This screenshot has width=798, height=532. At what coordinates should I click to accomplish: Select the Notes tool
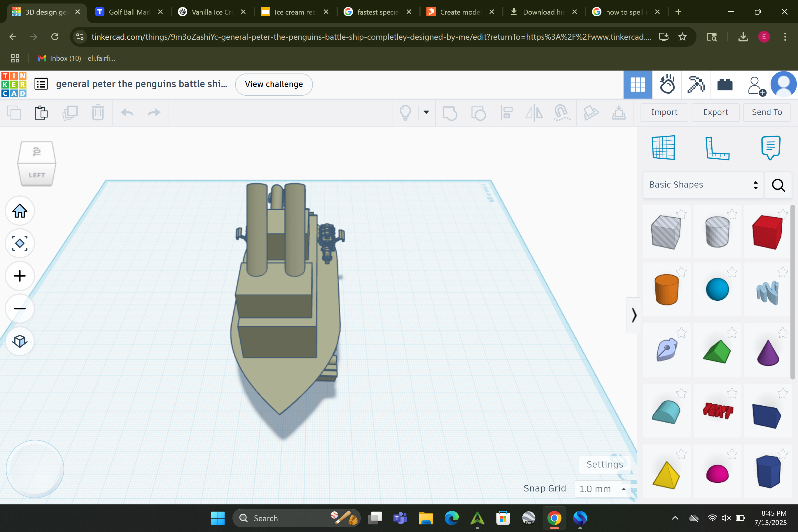pyautogui.click(x=771, y=148)
